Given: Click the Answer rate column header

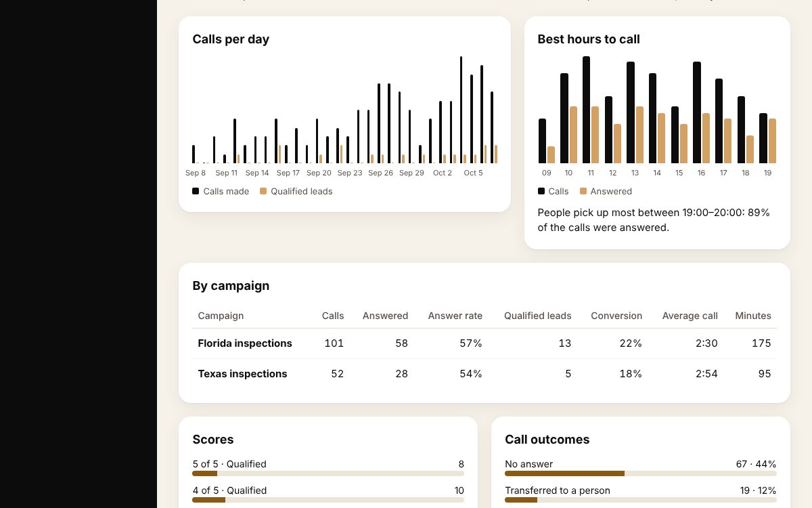Looking at the screenshot, I should pos(455,316).
